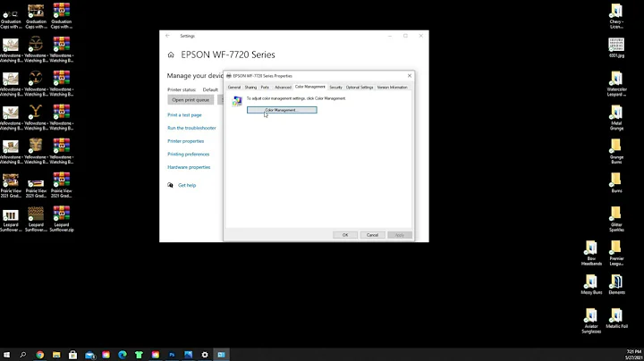Switch to the Sharing tab

tap(250, 88)
